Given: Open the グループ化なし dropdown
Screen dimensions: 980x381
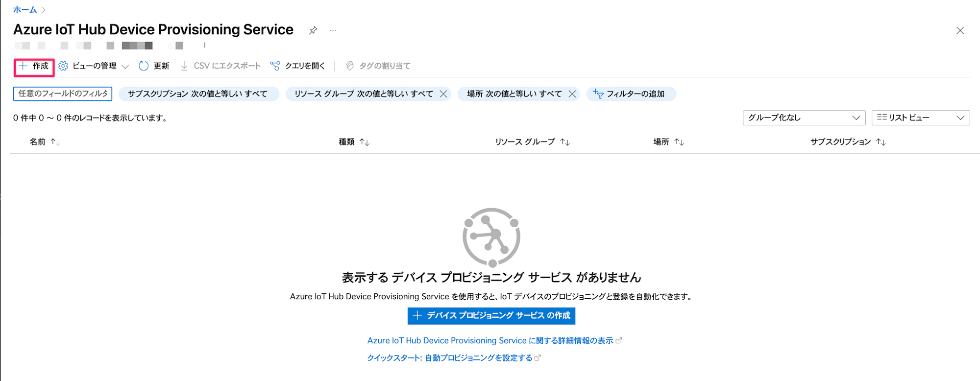Looking at the screenshot, I should point(804,118).
